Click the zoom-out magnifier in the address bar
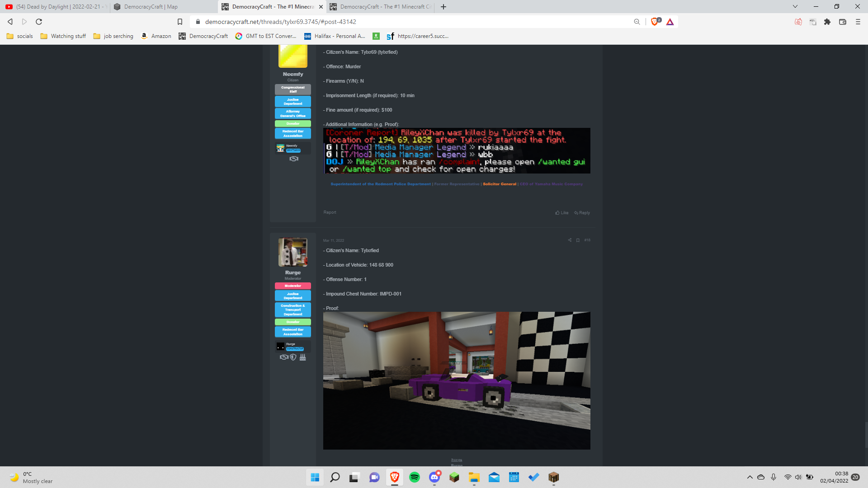 coord(637,22)
